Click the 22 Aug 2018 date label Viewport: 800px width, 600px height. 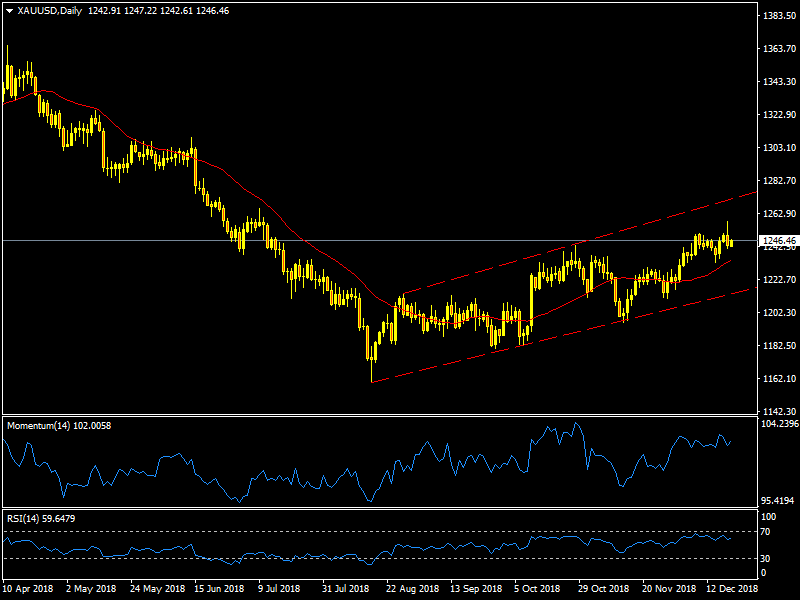[x=412, y=590]
